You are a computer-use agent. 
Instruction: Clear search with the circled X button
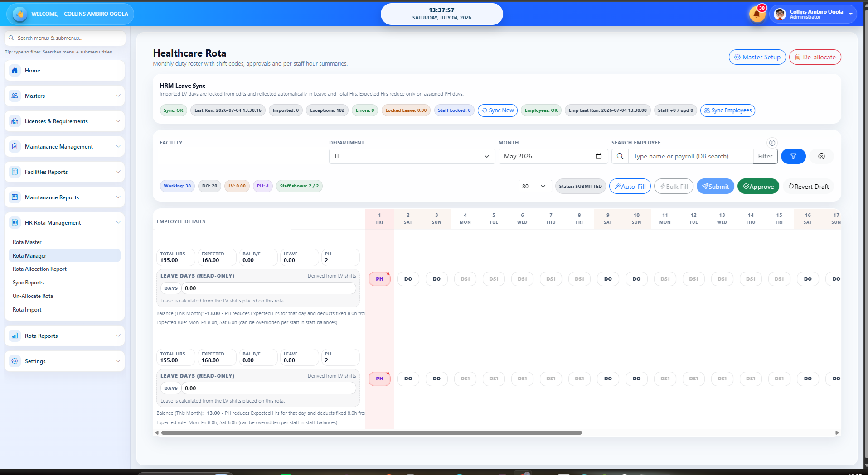point(821,156)
